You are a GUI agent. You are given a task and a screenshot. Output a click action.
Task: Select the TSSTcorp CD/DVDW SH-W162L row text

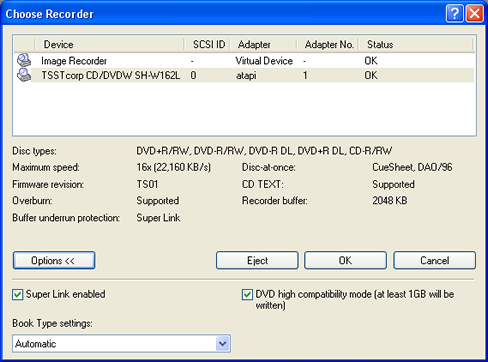coord(111,75)
